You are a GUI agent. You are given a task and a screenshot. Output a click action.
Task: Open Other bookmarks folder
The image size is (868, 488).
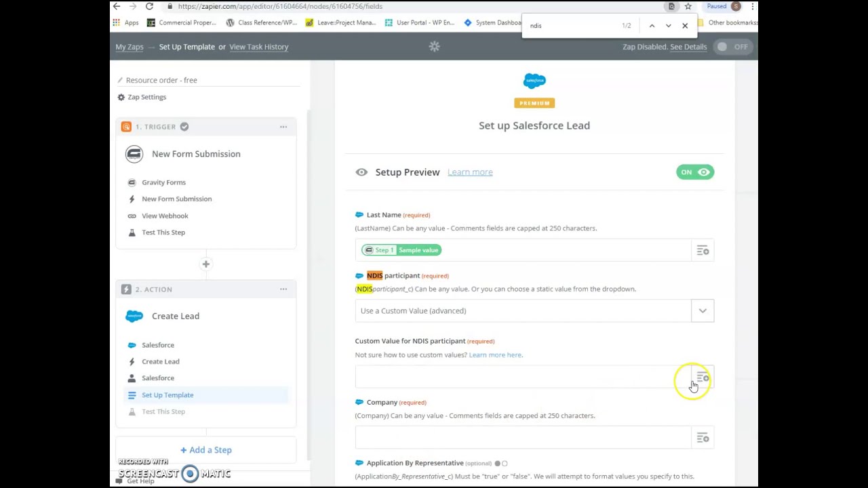click(x=728, y=22)
